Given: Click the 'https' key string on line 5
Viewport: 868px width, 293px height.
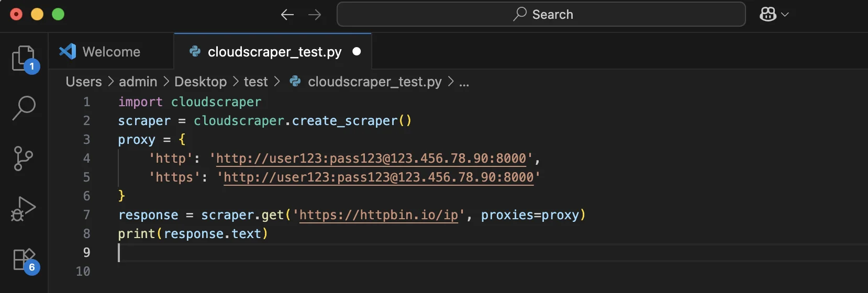Looking at the screenshot, I should click(x=175, y=177).
